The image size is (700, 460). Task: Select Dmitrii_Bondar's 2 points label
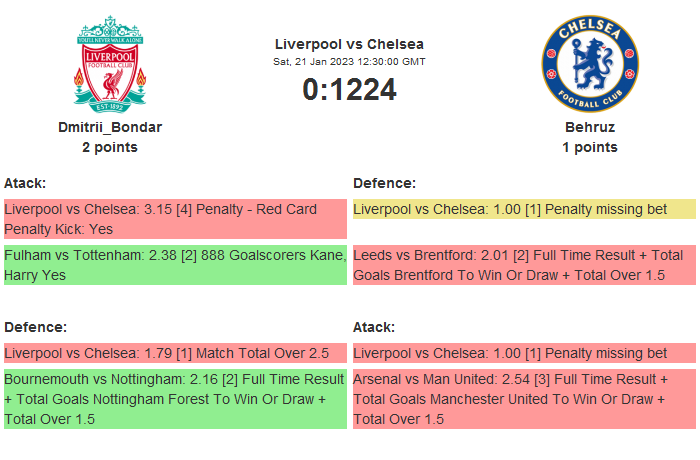coord(110,147)
